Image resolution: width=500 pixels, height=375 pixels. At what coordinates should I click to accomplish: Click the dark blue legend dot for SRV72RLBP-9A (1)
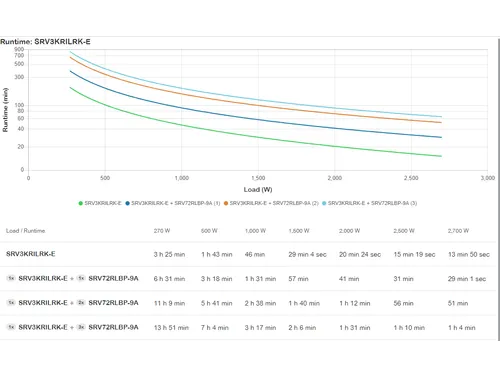(127, 203)
